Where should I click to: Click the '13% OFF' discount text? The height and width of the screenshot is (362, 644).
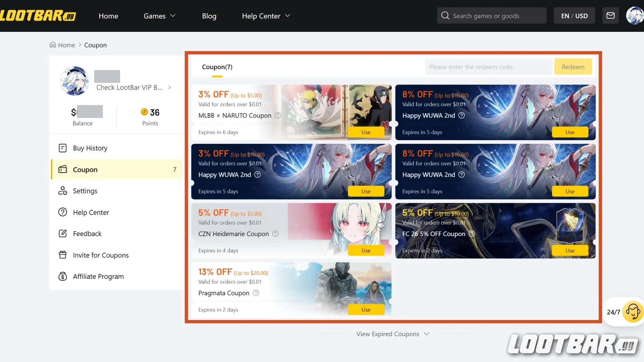pyautogui.click(x=215, y=272)
